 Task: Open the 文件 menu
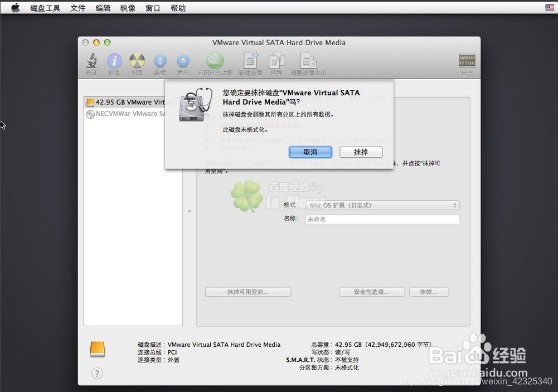pyautogui.click(x=77, y=8)
